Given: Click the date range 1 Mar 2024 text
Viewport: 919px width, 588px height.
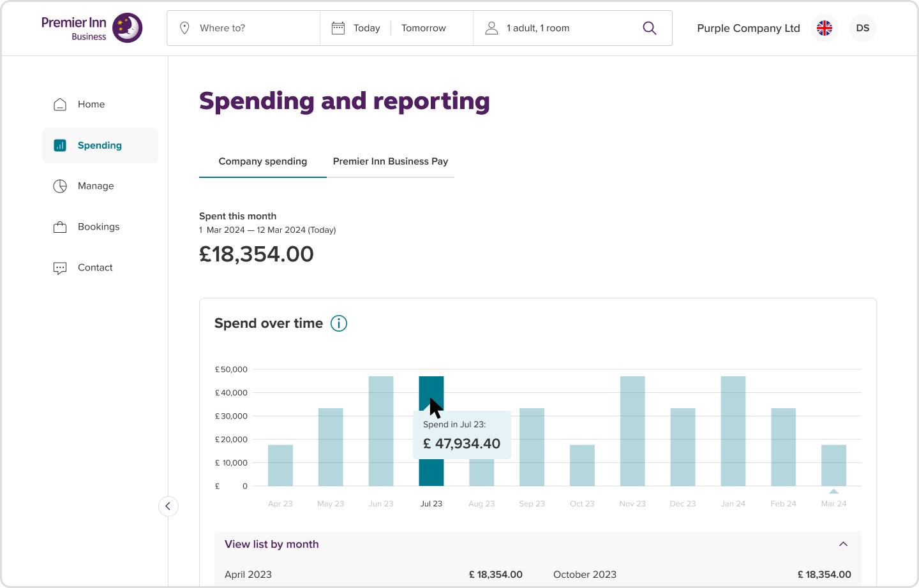Looking at the screenshot, I should [267, 230].
